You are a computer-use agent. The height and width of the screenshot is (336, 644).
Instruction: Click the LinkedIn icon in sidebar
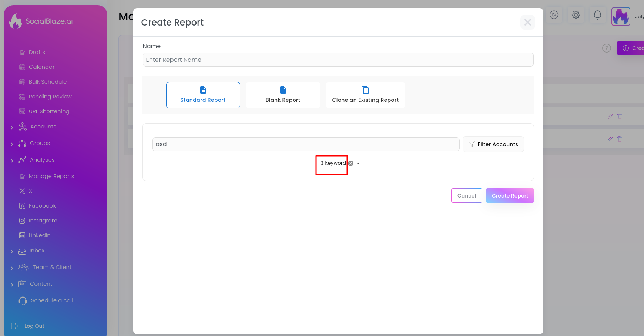coord(22,235)
